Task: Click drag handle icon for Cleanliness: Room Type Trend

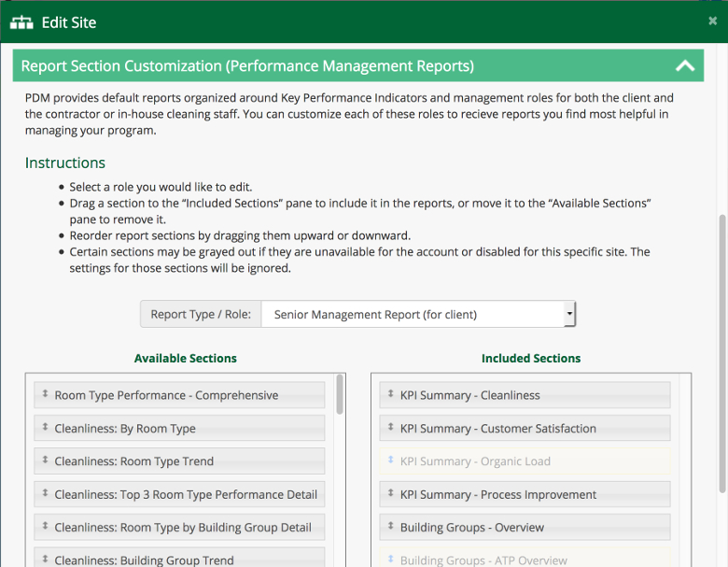Action: point(44,461)
